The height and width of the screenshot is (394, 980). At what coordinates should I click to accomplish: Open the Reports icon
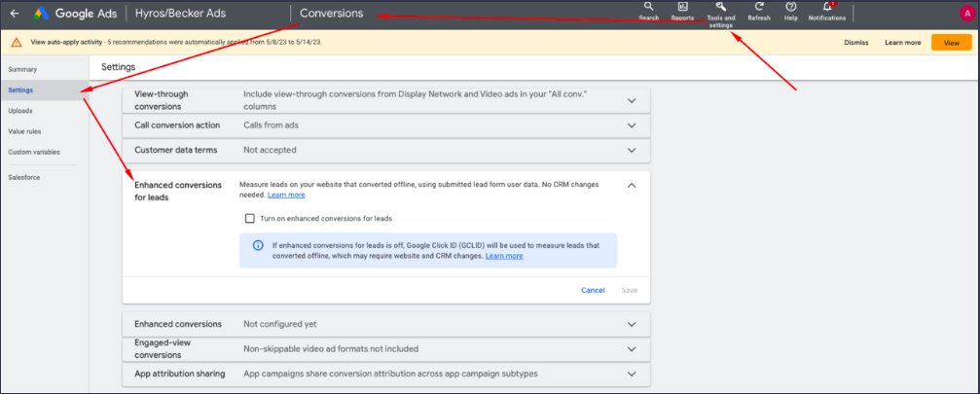682,11
